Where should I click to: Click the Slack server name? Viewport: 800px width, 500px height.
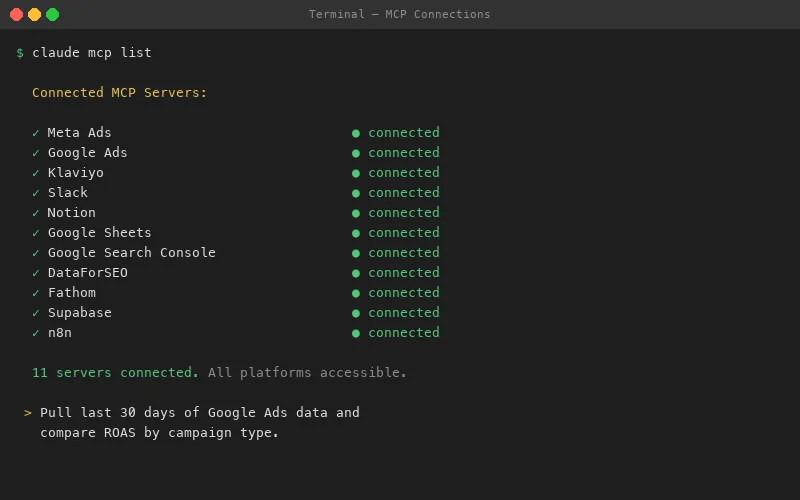tap(67, 193)
